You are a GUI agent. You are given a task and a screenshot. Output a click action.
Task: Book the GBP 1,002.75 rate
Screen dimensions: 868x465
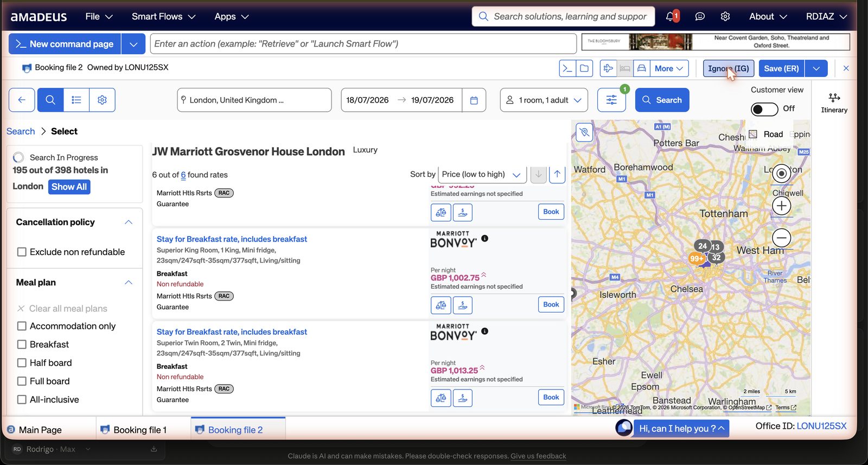pyautogui.click(x=551, y=304)
